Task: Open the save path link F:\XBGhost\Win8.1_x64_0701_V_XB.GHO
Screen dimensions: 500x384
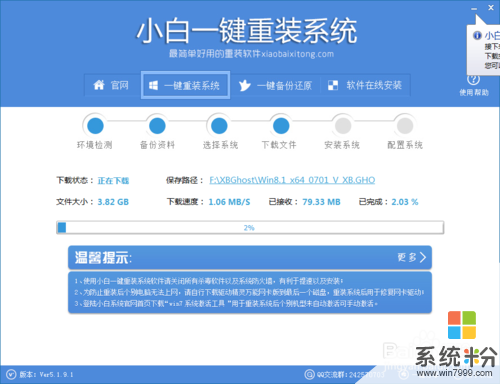Action: point(292,180)
